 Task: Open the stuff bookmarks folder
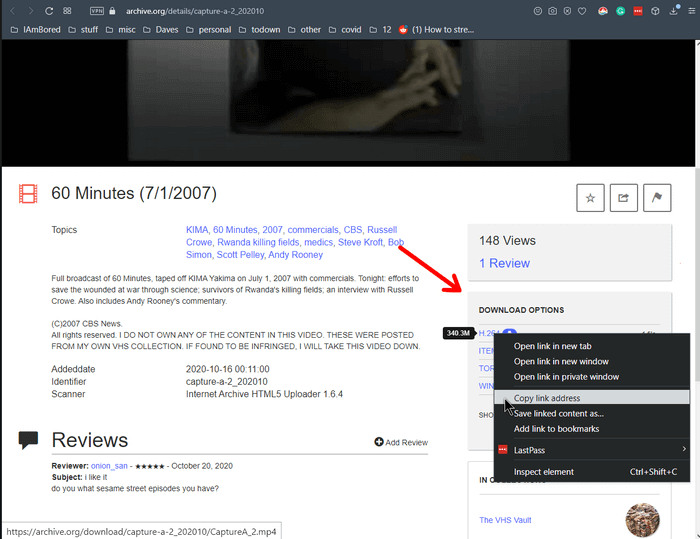pyautogui.click(x=83, y=30)
